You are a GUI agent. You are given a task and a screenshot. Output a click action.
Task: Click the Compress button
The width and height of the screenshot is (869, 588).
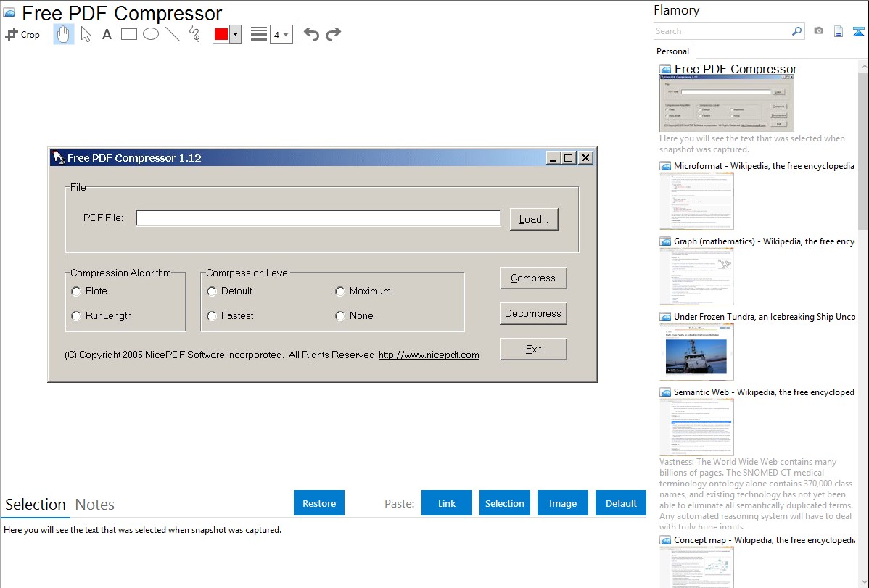[x=533, y=278]
